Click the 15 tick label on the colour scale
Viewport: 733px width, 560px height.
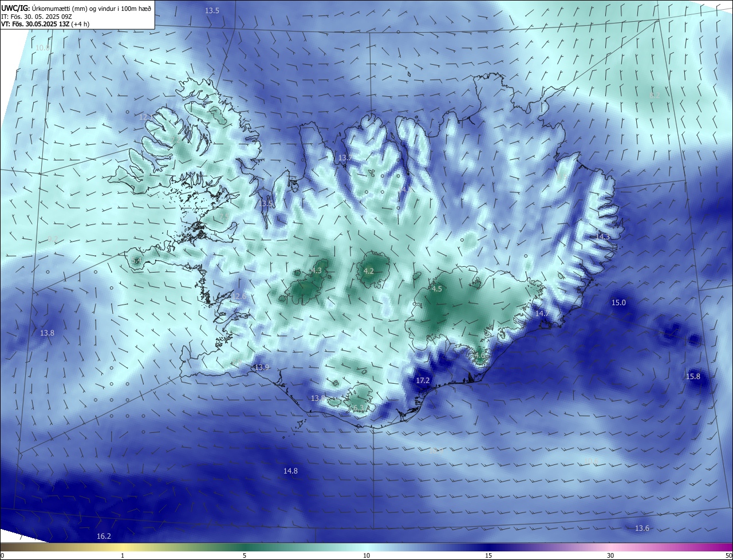pyautogui.click(x=488, y=555)
